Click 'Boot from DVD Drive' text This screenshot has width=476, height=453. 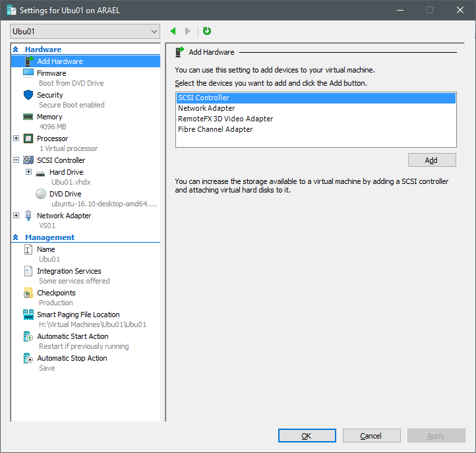pos(71,83)
